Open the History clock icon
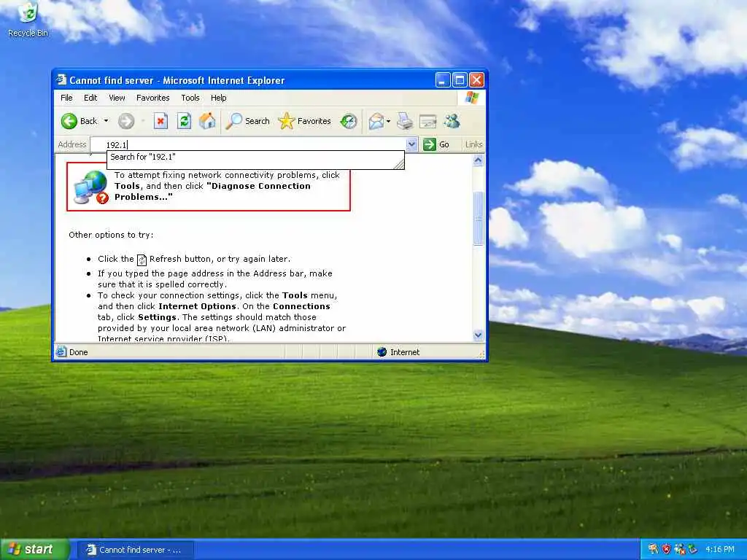Screen dimensions: 747x560 (349, 121)
